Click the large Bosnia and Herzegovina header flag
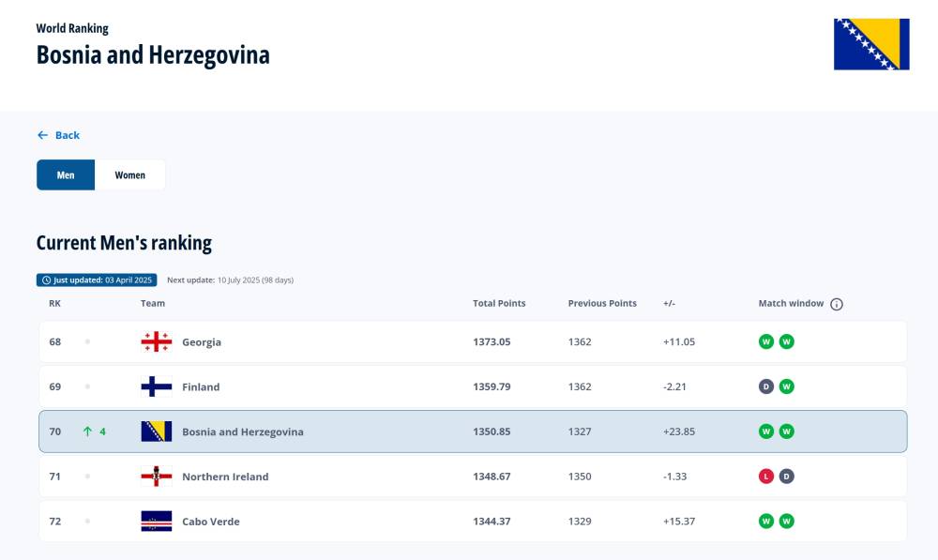Image resolution: width=938 pixels, height=560 pixels. click(871, 44)
